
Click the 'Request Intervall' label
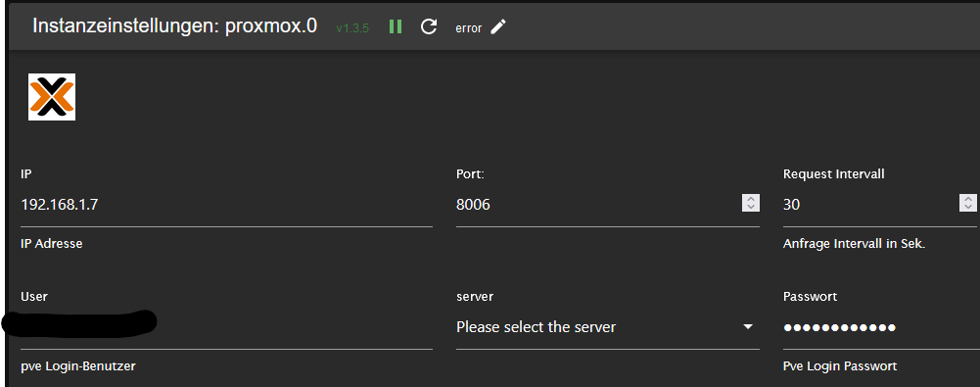point(834,174)
